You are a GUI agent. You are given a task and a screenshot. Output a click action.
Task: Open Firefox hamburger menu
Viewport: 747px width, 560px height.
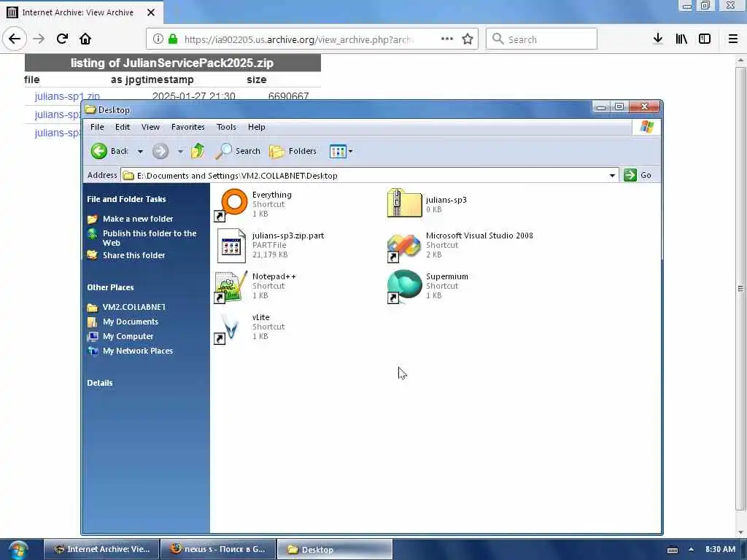[733, 39]
